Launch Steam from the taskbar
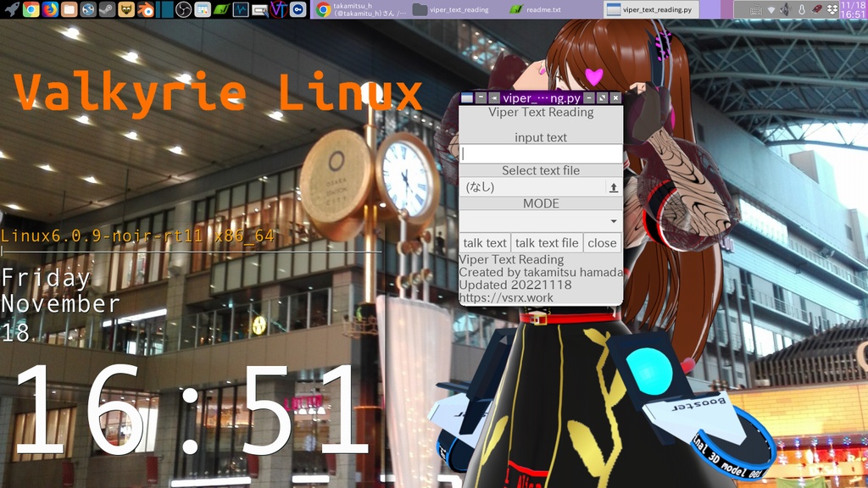 point(106,8)
